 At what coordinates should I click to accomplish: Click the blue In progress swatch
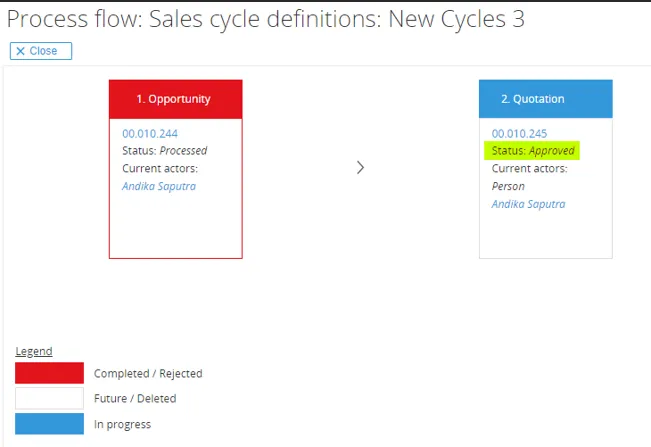tap(49, 424)
